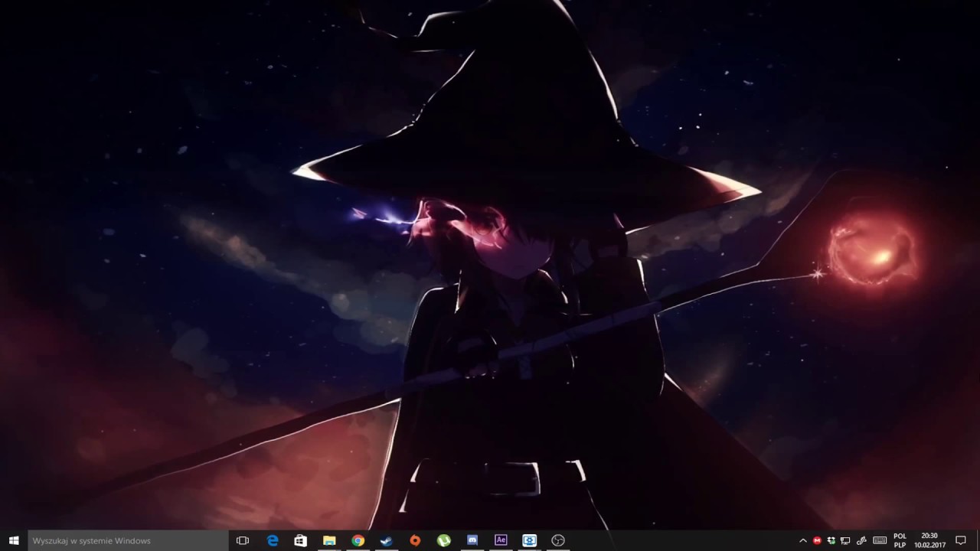The image size is (980, 551).
Task: Open Steam from the taskbar
Action: point(387,540)
